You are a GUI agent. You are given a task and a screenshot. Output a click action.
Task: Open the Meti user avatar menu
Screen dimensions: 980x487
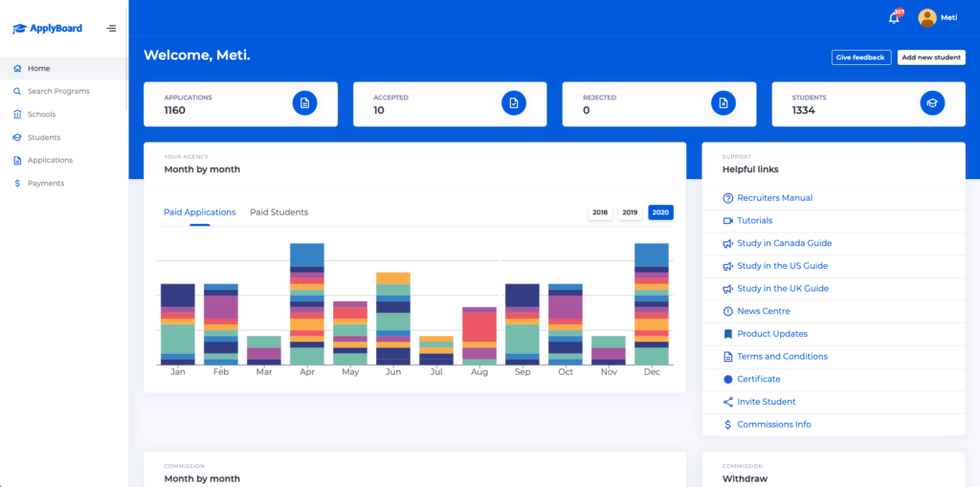(926, 17)
